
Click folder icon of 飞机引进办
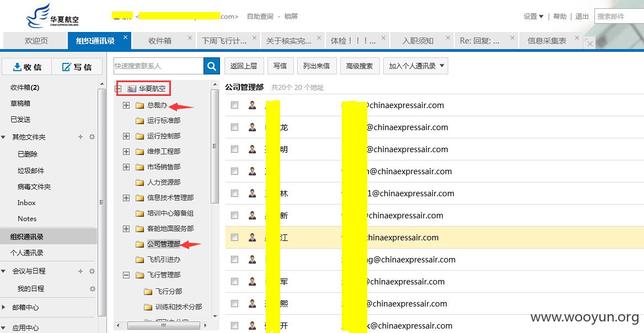pyautogui.click(x=139, y=260)
